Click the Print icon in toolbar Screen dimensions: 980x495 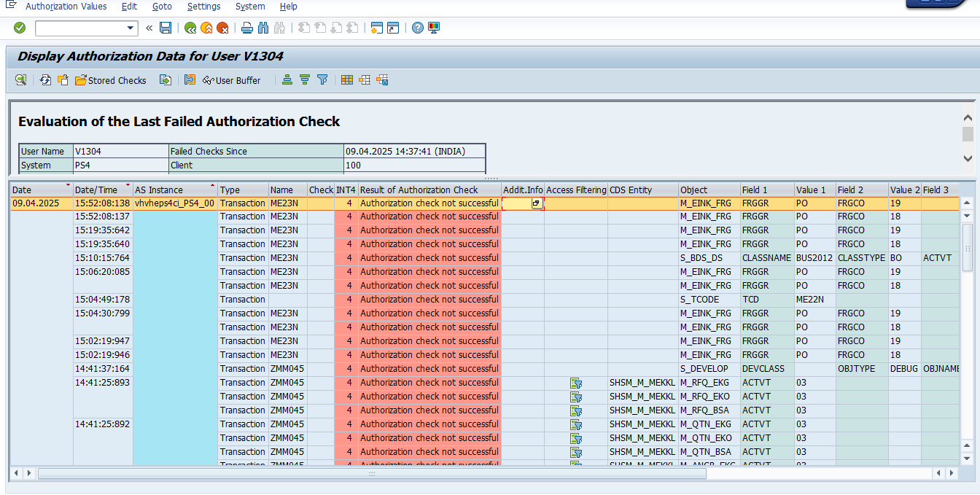pos(247,28)
